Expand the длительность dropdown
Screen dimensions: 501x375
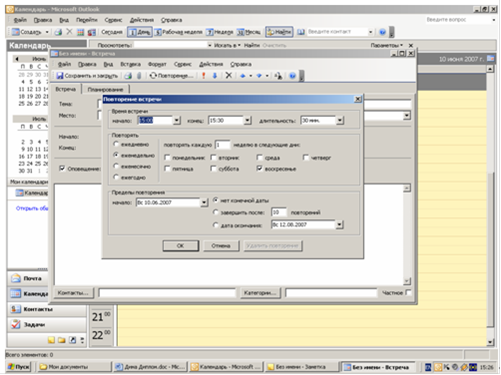pyautogui.click(x=340, y=120)
